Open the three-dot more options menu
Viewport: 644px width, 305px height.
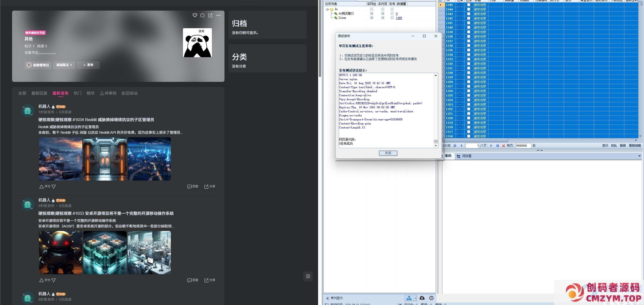pos(218,15)
